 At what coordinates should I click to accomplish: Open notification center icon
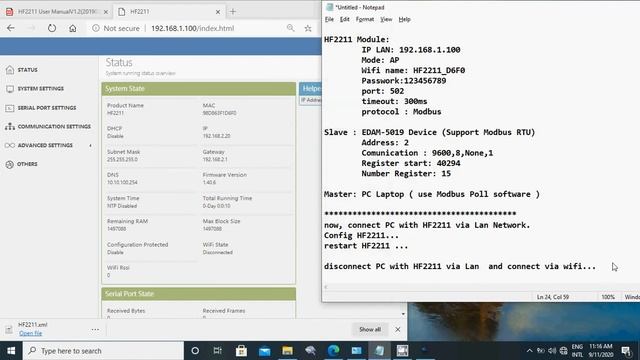click(626, 351)
